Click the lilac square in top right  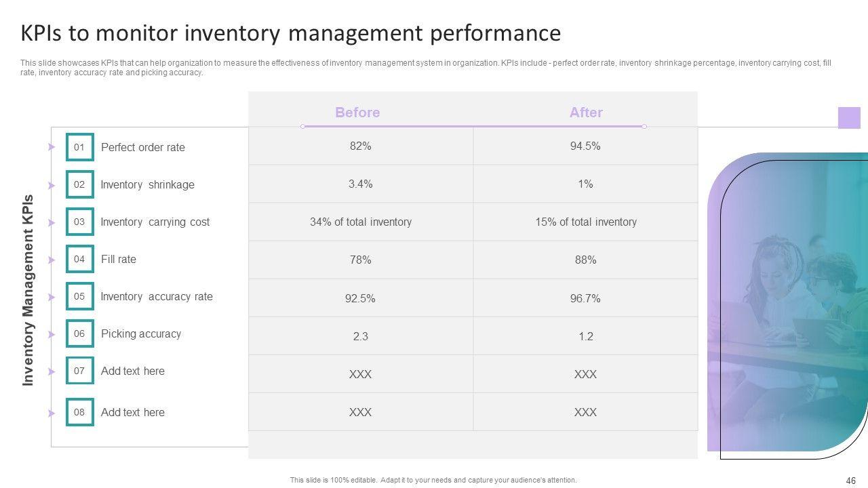[849, 117]
